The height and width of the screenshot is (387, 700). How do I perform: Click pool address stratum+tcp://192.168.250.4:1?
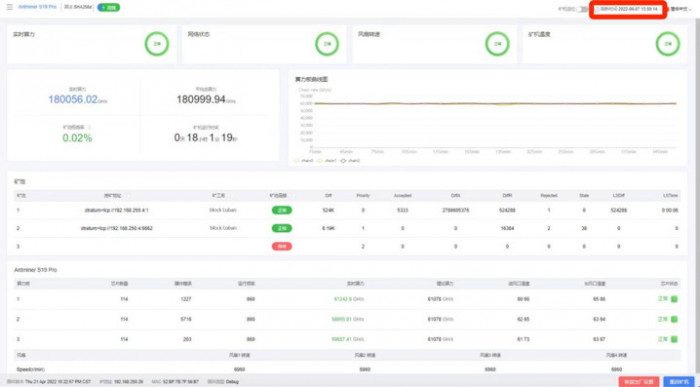tap(117, 210)
